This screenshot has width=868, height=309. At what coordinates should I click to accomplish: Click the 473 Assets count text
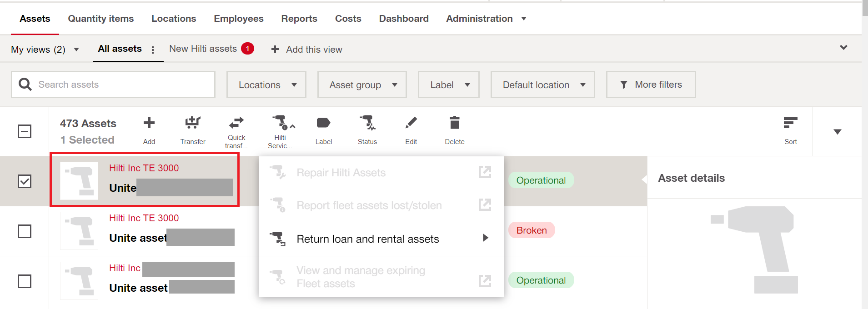click(88, 124)
